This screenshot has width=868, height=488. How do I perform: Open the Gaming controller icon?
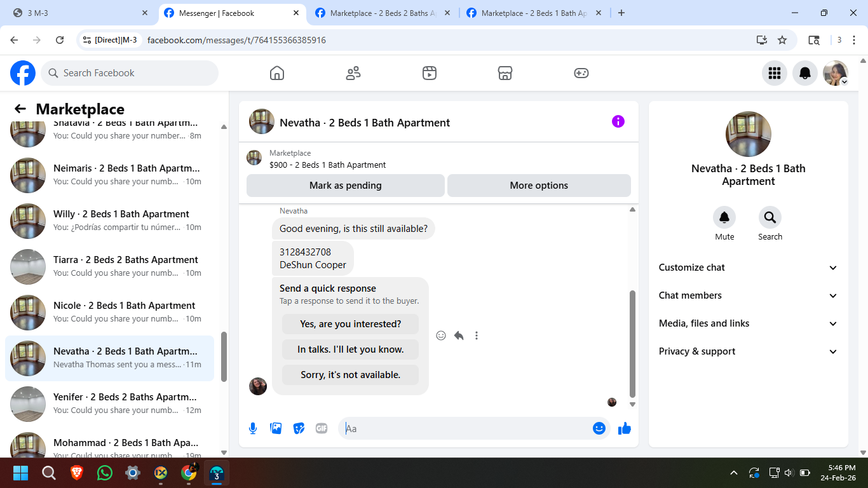(581, 73)
